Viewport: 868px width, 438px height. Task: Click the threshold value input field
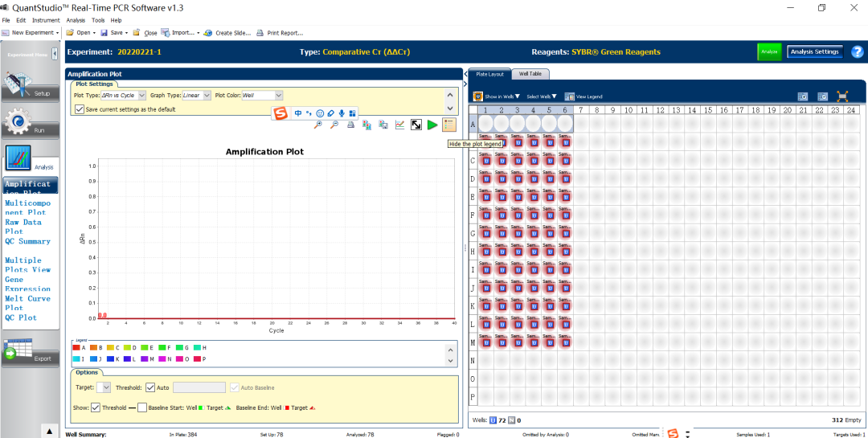[199, 387]
